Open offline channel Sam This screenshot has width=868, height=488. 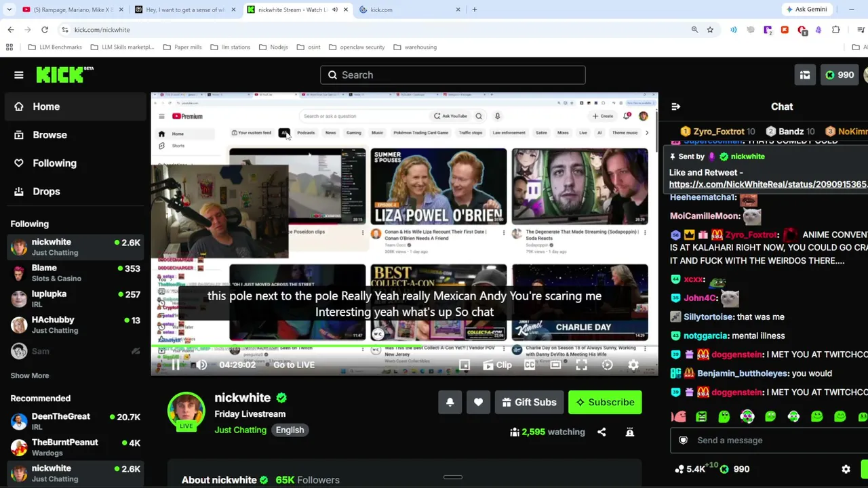(x=75, y=351)
